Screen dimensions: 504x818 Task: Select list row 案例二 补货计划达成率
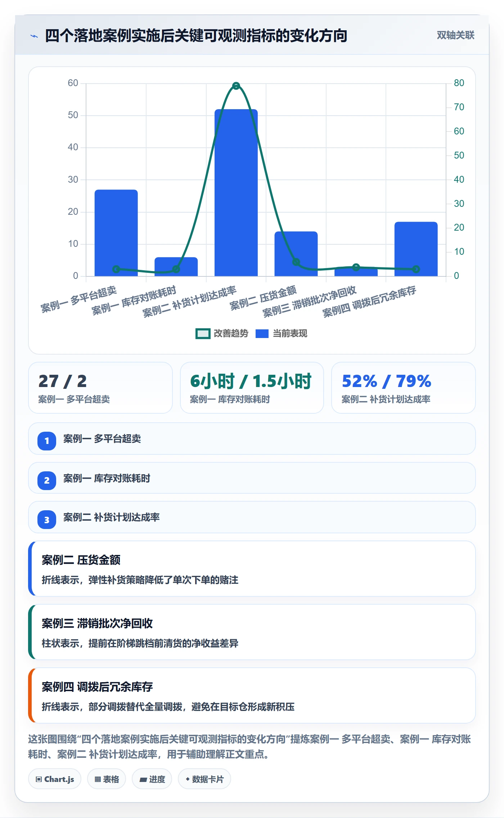[x=252, y=517]
